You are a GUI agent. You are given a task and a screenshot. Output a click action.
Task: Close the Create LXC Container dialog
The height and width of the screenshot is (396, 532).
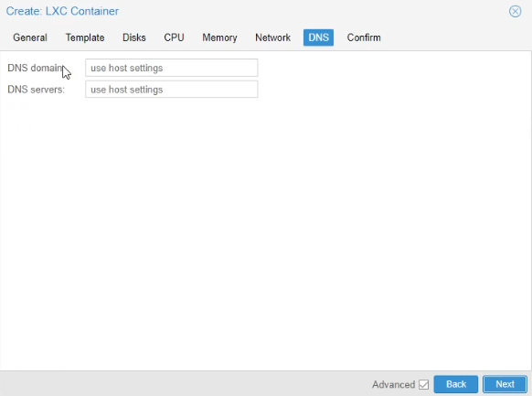coord(515,11)
